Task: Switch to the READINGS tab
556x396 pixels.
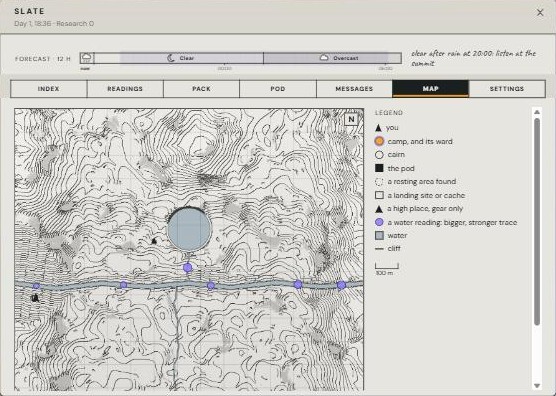Action: 125,89
